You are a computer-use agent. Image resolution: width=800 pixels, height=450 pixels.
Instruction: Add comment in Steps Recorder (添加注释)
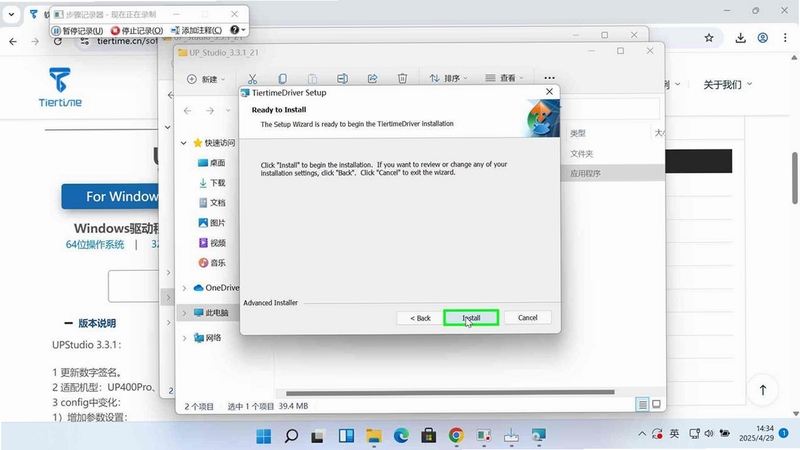(196, 31)
